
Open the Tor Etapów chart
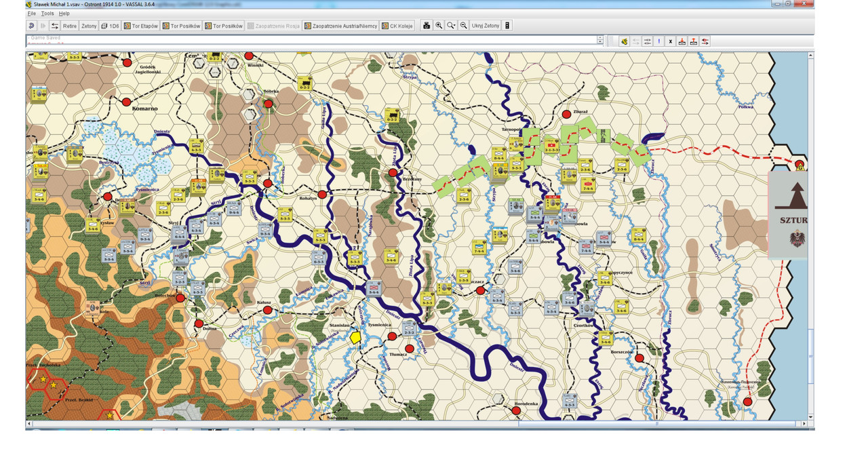point(140,26)
